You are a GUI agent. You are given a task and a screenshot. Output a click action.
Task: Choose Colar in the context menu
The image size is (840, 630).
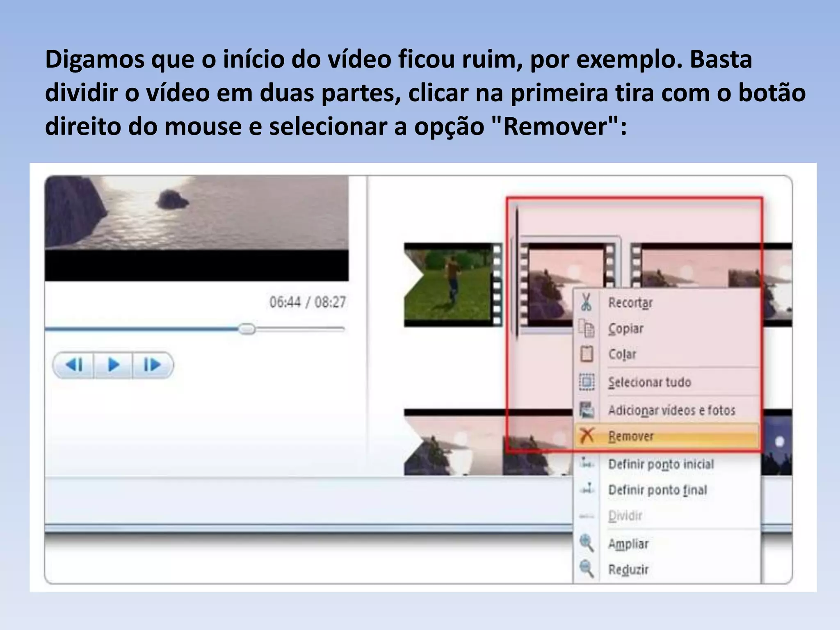(667, 354)
